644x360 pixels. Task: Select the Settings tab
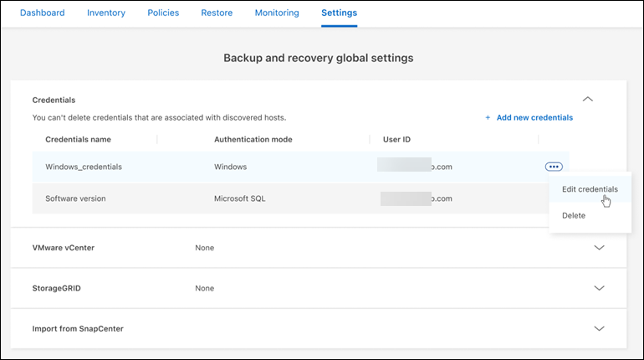(x=339, y=13)
